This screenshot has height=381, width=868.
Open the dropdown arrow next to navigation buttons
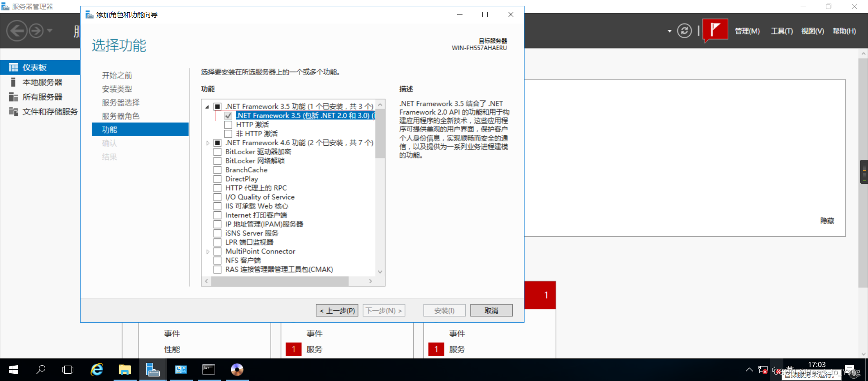pos(50,31)
